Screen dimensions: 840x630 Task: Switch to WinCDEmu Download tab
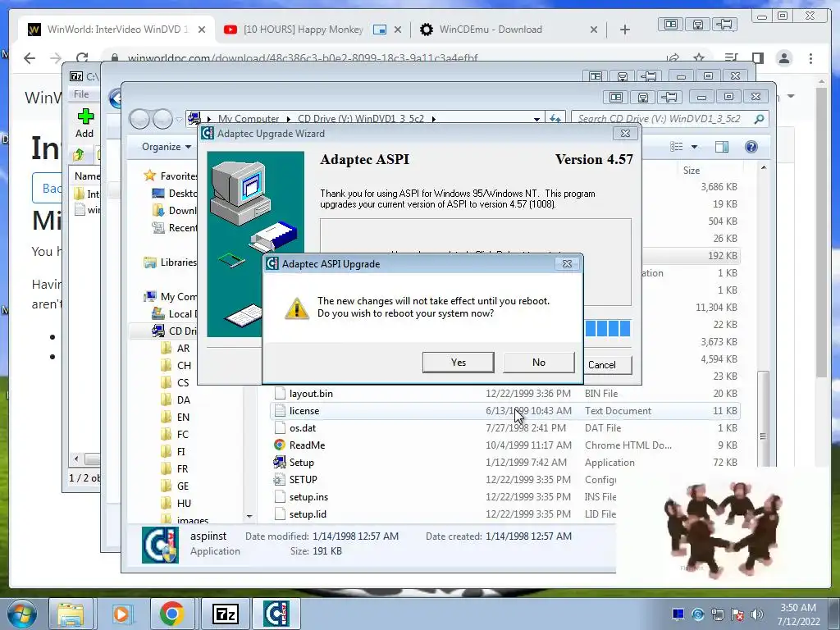[491, 30]
